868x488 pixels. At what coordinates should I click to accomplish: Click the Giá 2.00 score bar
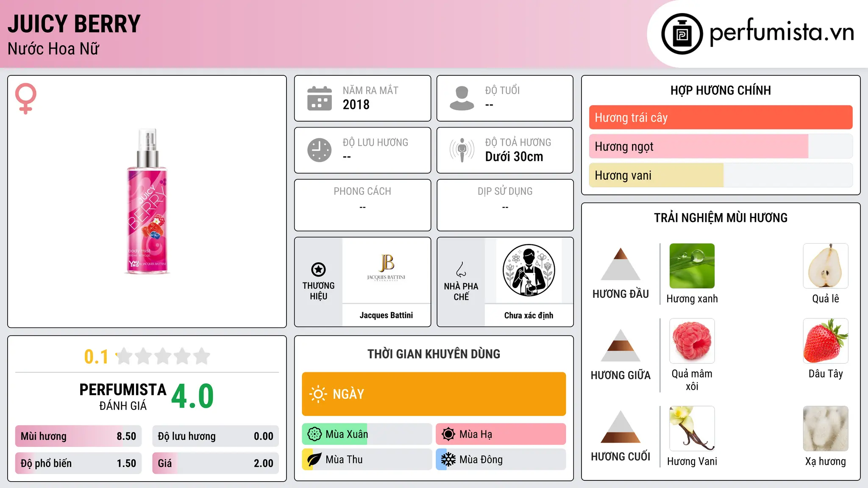216,463
